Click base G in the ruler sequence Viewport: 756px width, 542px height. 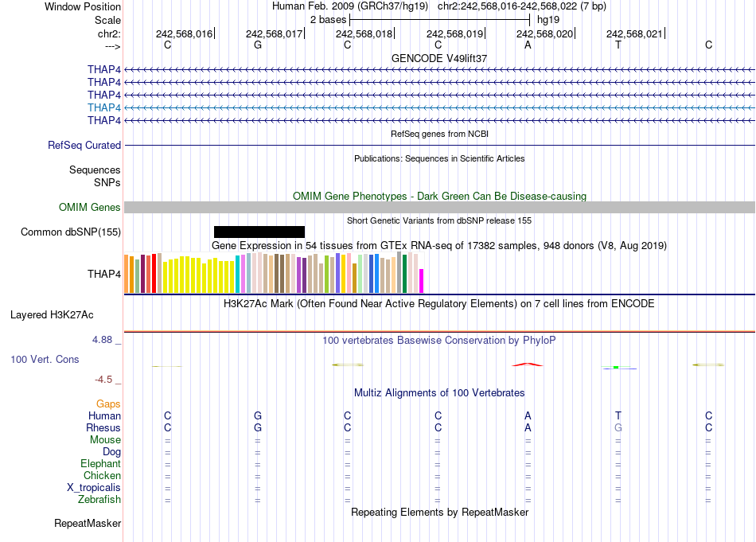point(258,45)
